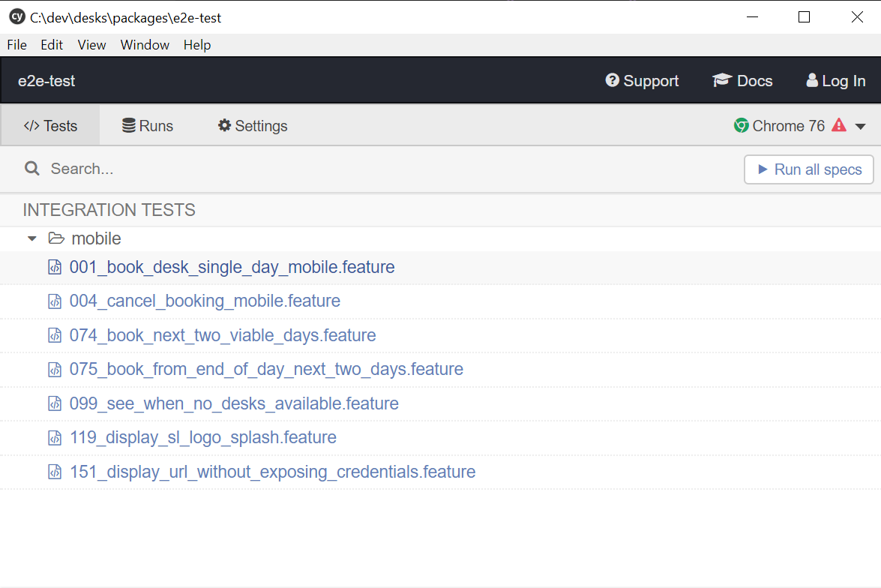
Task: Click the file icon for 001_book_desk_single_day_mobile.feature
Action: (x=55, y=268)
